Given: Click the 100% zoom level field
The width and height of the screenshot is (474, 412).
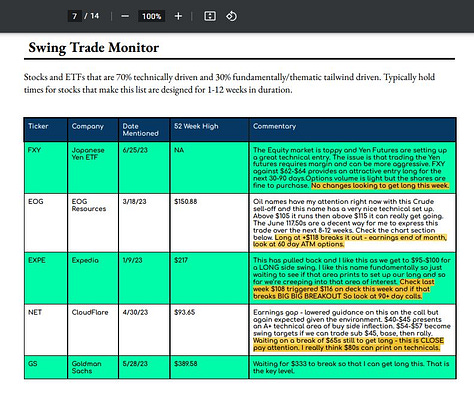Looking at the screenshot, I should [x=152, y=16].
